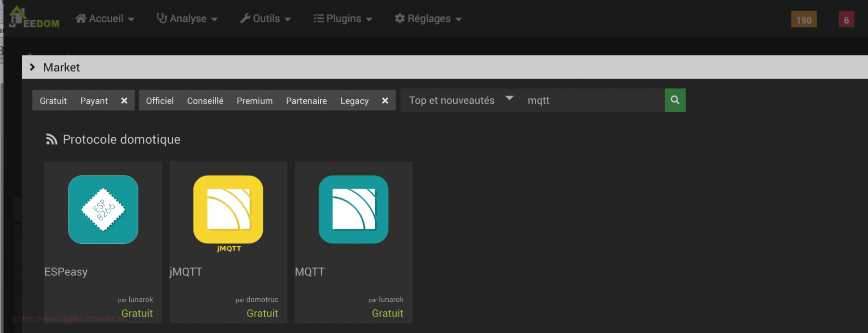The width and height of the screenshot is (868, 333).
Task: Click Gratuit price on jMQTT card
Action: (262, 313)
